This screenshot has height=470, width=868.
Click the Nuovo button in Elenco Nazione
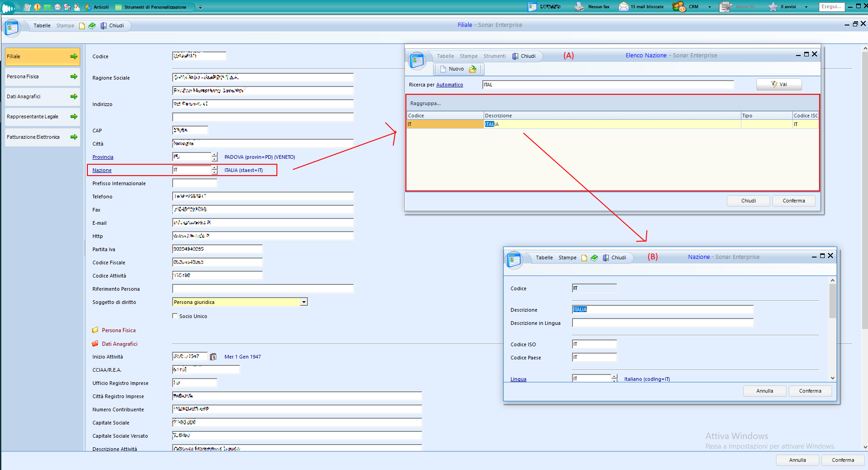tap(452, 69)
